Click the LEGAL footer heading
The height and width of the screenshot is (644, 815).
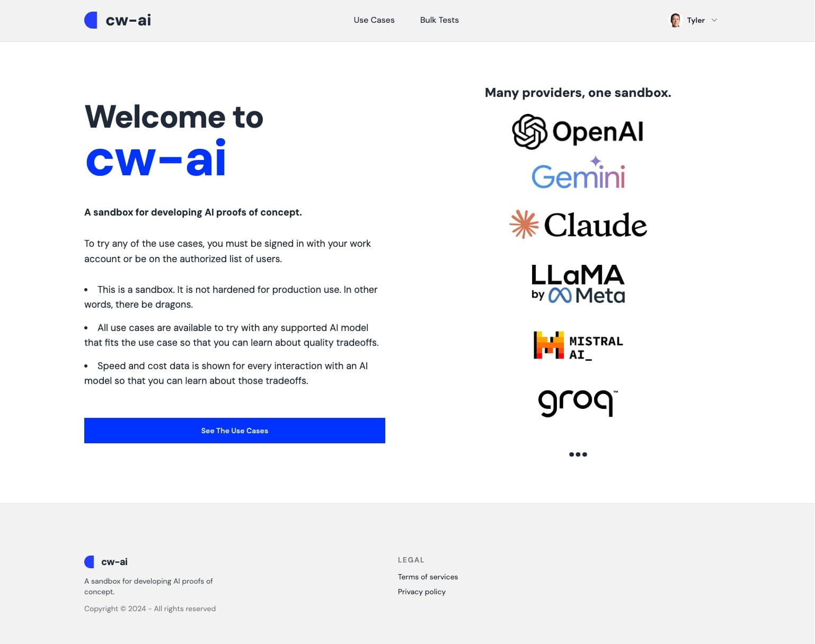click(x=411, y=560)
